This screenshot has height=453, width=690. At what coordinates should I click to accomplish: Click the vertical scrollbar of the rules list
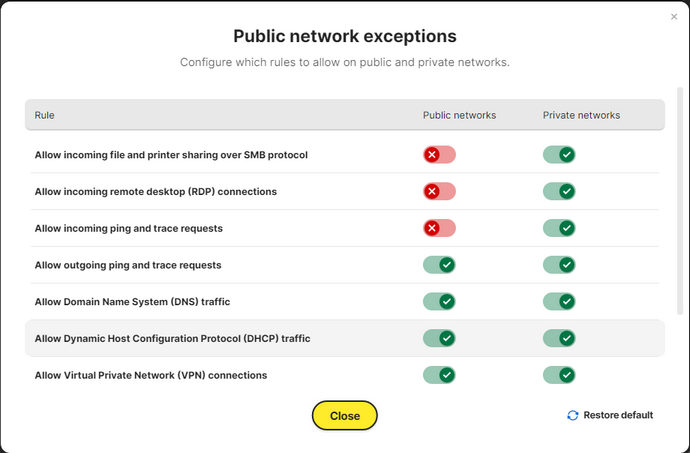(679, 201)
